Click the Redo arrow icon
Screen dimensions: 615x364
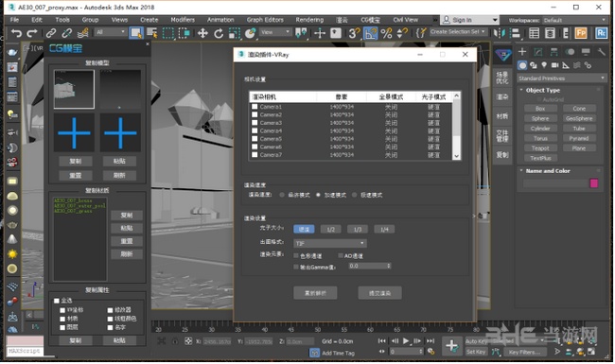pos(32,33)
